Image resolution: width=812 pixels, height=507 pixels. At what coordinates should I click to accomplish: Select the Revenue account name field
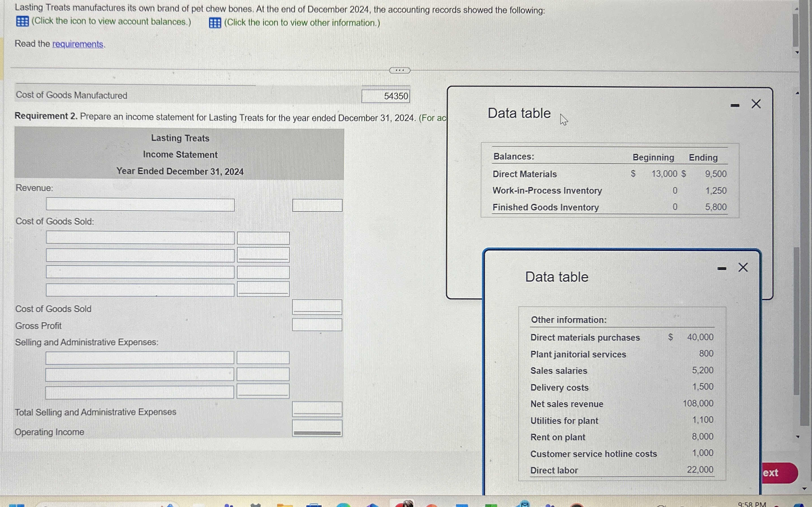click(140, 205)
